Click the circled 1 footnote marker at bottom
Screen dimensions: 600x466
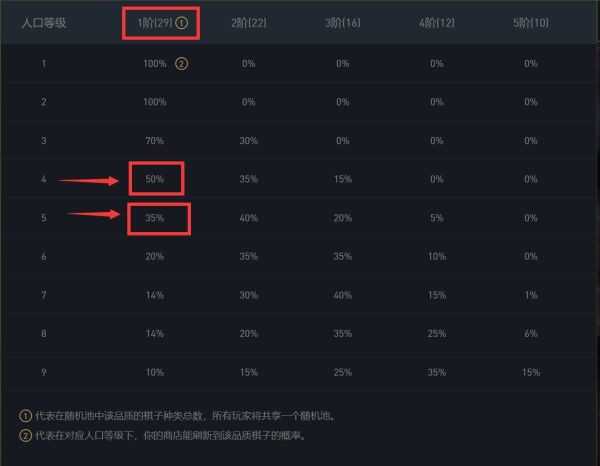(x=26, y=415)
